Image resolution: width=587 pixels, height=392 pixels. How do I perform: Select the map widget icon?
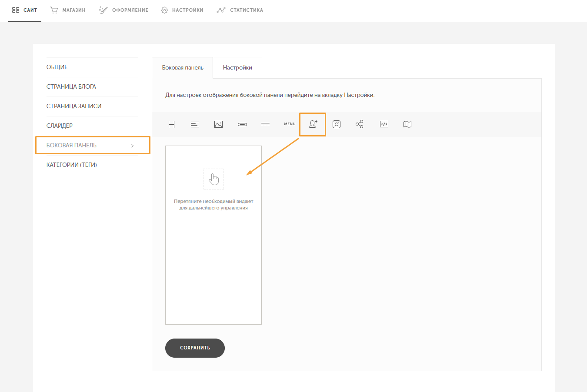[407, 124]
